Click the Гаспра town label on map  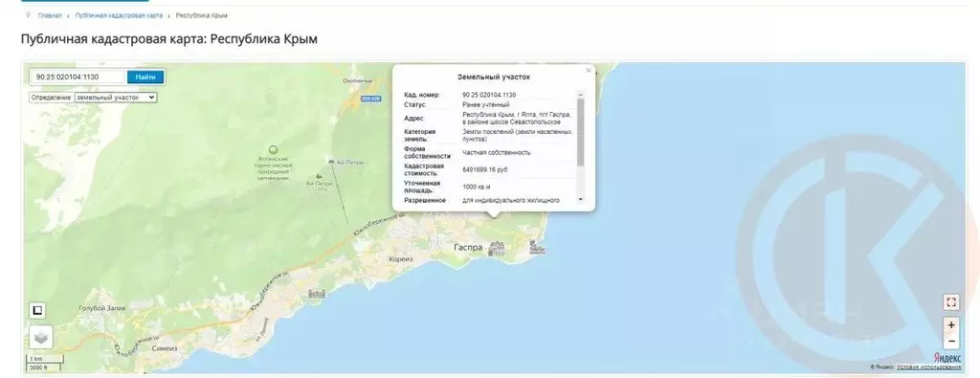click(x=468, y=248)
